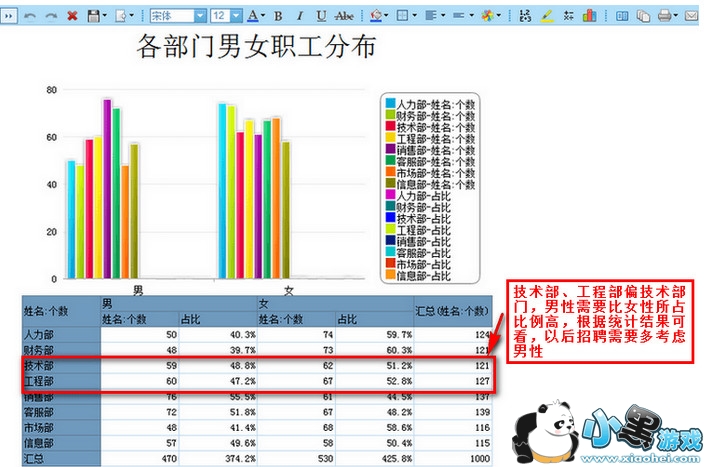This screenshot has width=704, height=467.
Task: Click the undo arrow icon
Action: pyautogui.click(x=30, y=17)
